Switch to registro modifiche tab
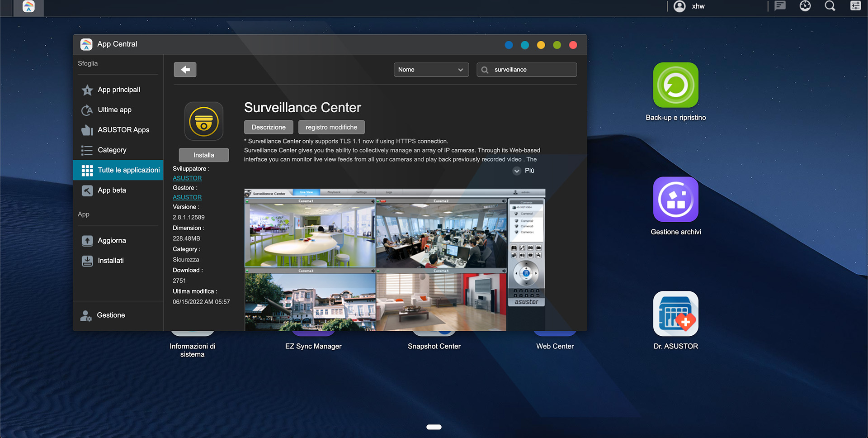Screen dimensions: 868x438 click(x=331, y=128)
